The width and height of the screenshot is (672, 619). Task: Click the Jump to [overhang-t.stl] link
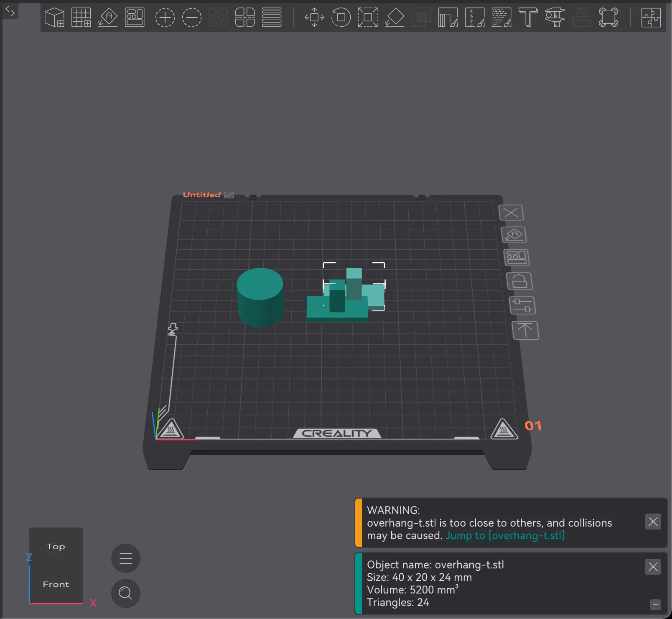505,535
